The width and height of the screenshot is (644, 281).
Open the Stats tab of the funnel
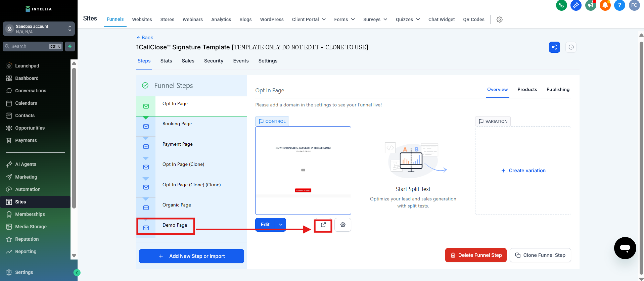(166, 61)
